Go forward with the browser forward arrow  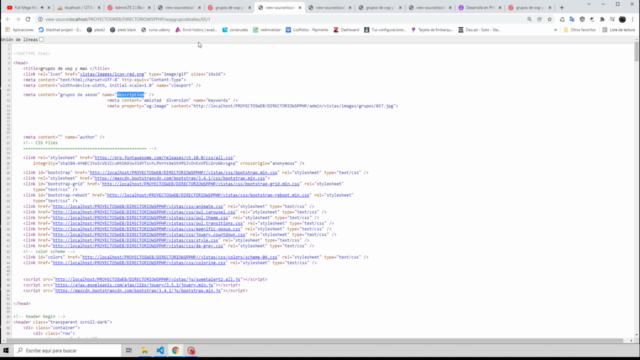pyautogui.click(x=18, y=19)
